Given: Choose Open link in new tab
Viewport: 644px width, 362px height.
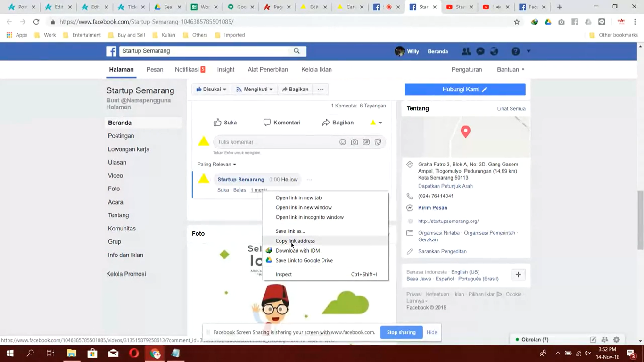Looking at the screenshot, I should tap(325, 198).
